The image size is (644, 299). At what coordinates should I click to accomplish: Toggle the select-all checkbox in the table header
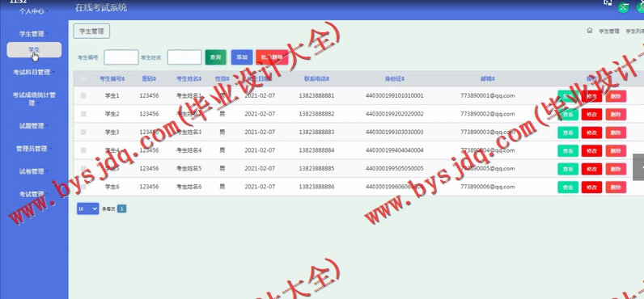(83, 78)
